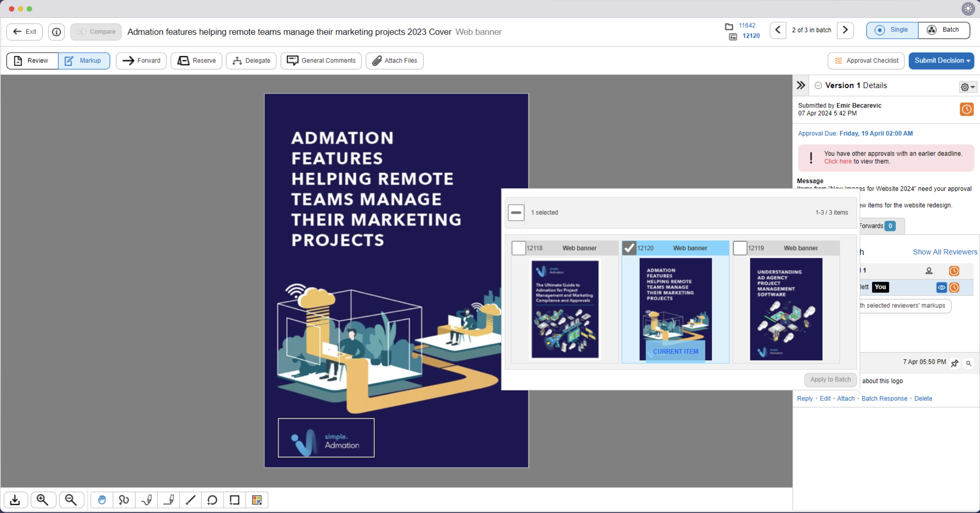Go to previous item in batch
Image resolution: width=980 pixels, height=513 pixels.
[x=778, y=30]
